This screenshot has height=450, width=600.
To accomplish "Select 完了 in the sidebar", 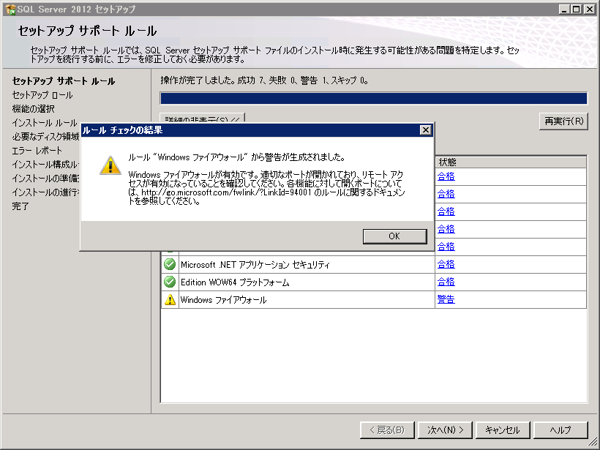I will 21,206.
